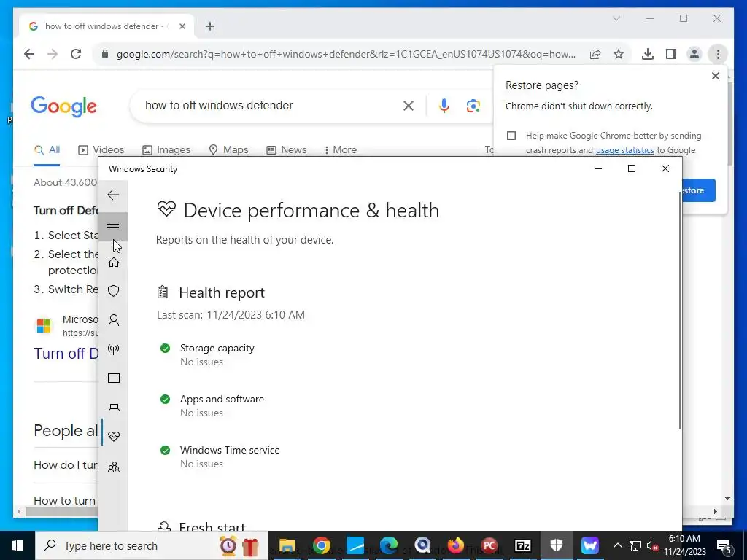Open Chrome downloads icon
747x560 pixels.
tap(648, 54)
